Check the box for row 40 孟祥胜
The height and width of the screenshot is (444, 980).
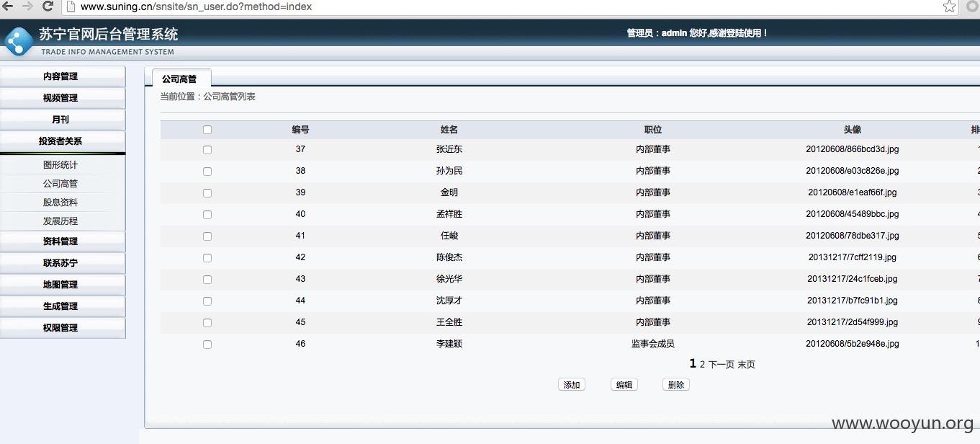tap(207, 215)
